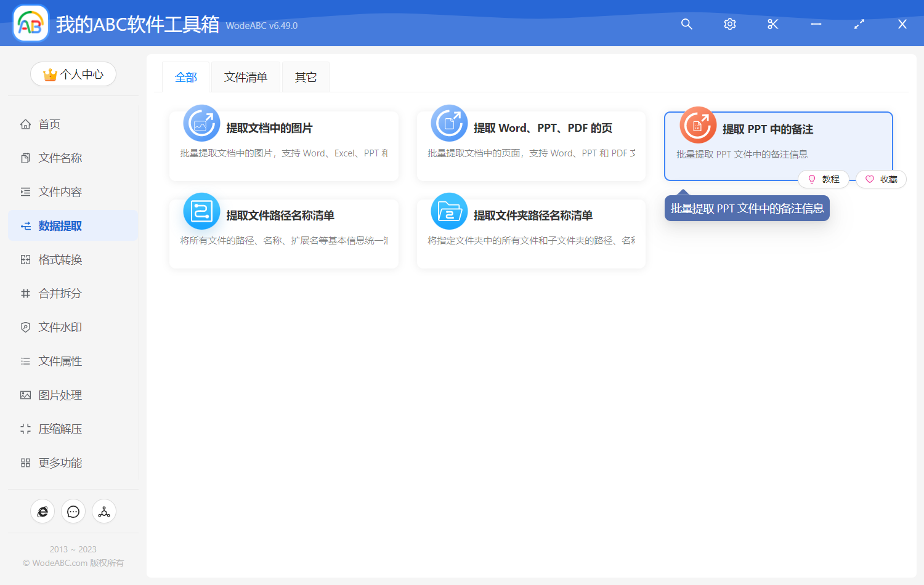Screen dimensions: 924x585
Task: Select 数据提取 in the sidebar
Action: (x=73, y=226)
